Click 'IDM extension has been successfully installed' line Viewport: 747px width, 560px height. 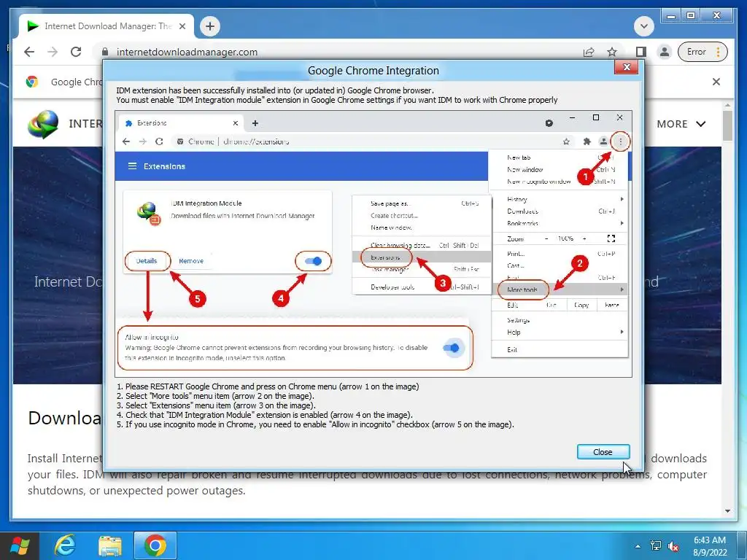275,90
